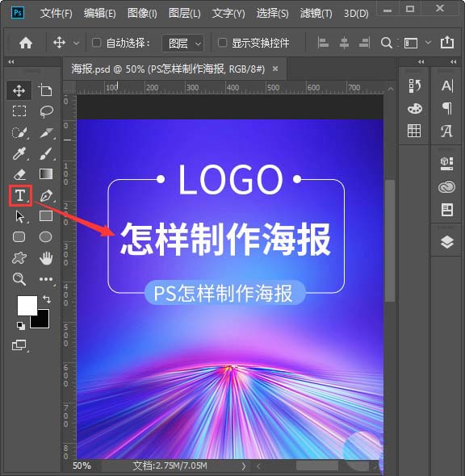The image size is (465, 476).
Task: Open the Edit Toolbar three-dots menu
Action: point(46,279)
